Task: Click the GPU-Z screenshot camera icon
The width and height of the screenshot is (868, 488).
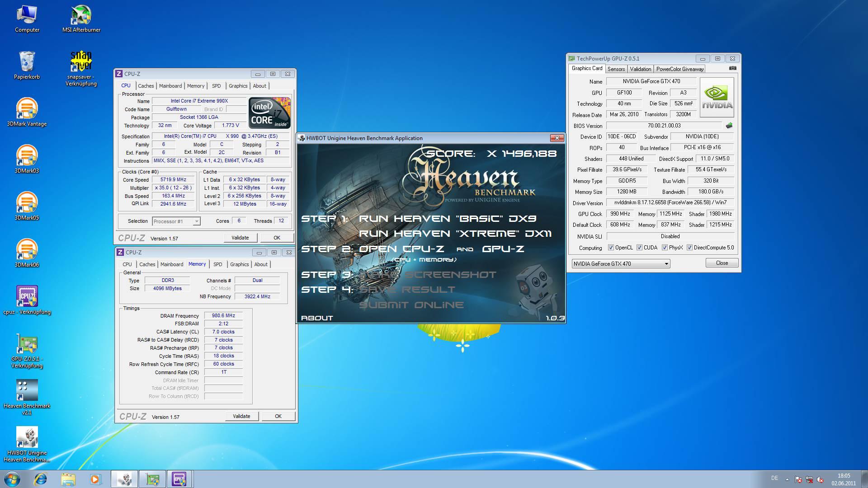Action: [732, 68]
